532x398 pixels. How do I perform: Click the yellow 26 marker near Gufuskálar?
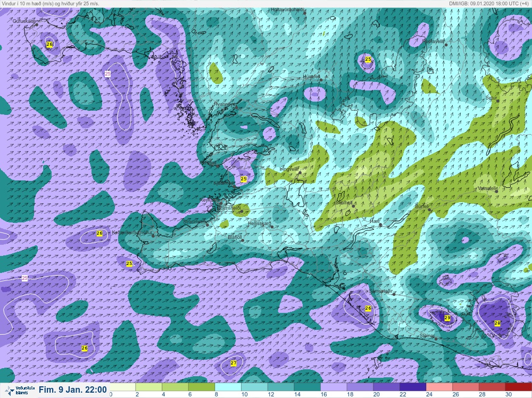49,45
